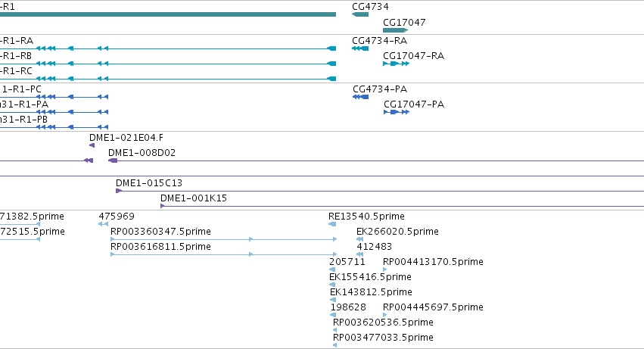Select the 412483 feature label
644x349 pixels.
(x=374, y=247)
